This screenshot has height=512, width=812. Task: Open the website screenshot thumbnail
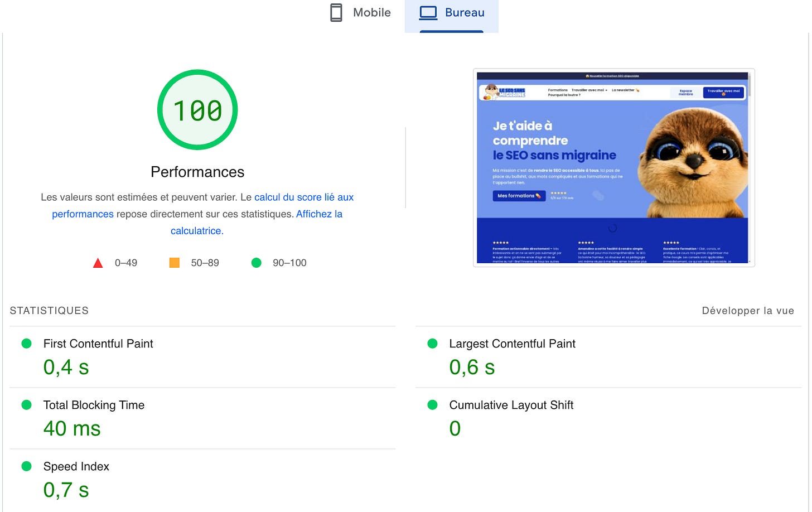613,167
